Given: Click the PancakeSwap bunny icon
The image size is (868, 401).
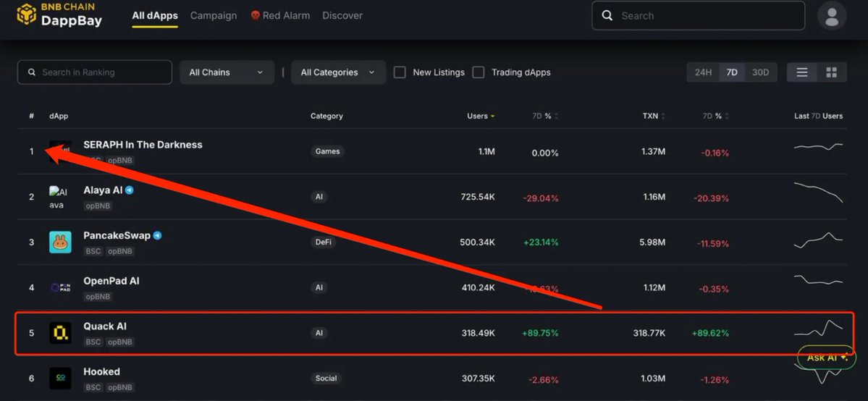Looking at the screenshot, I should 60,242.
